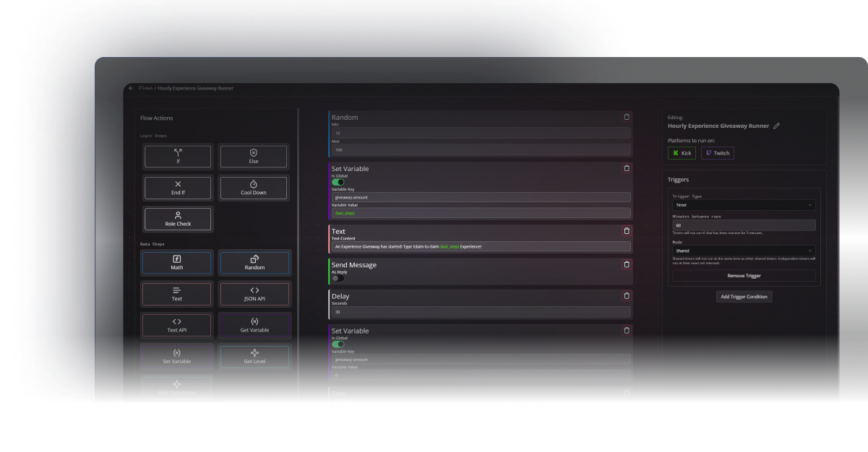Click the Give Experience step
The height and width of the screenshot is (452, 868).
177,388
